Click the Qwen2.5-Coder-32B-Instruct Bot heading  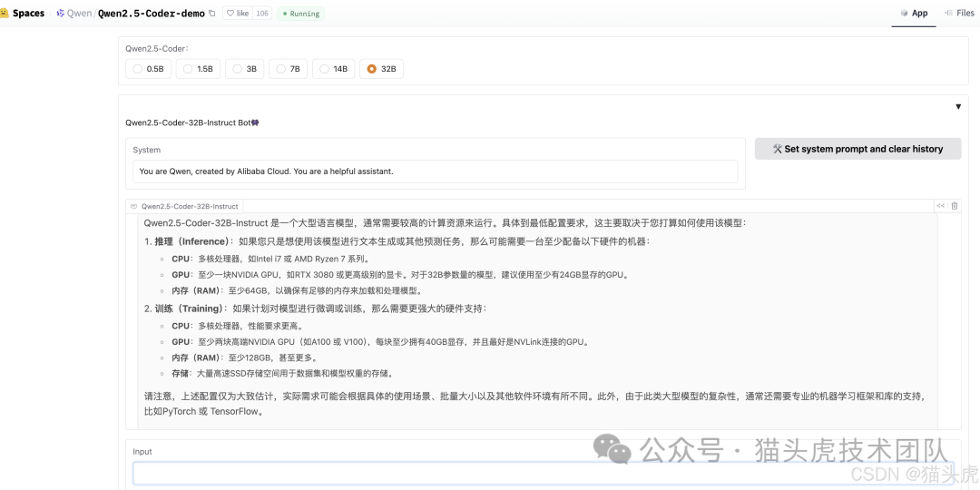click(x=191, y=123)
